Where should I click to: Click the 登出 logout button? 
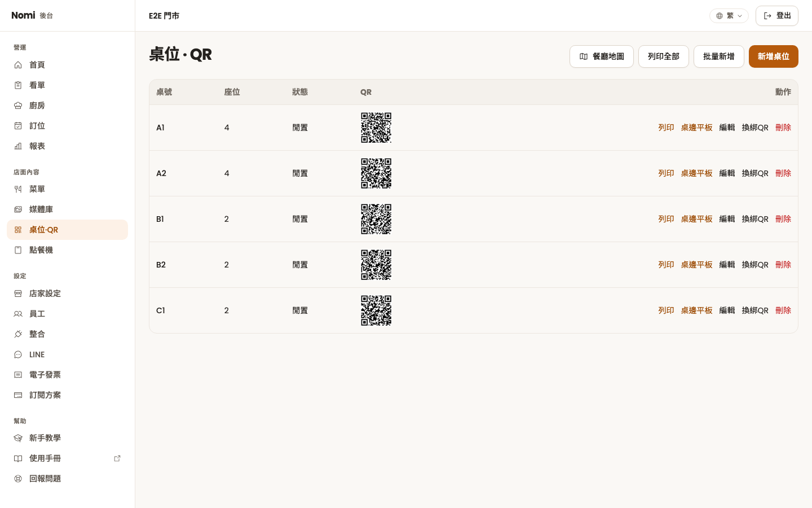point(777,16)
